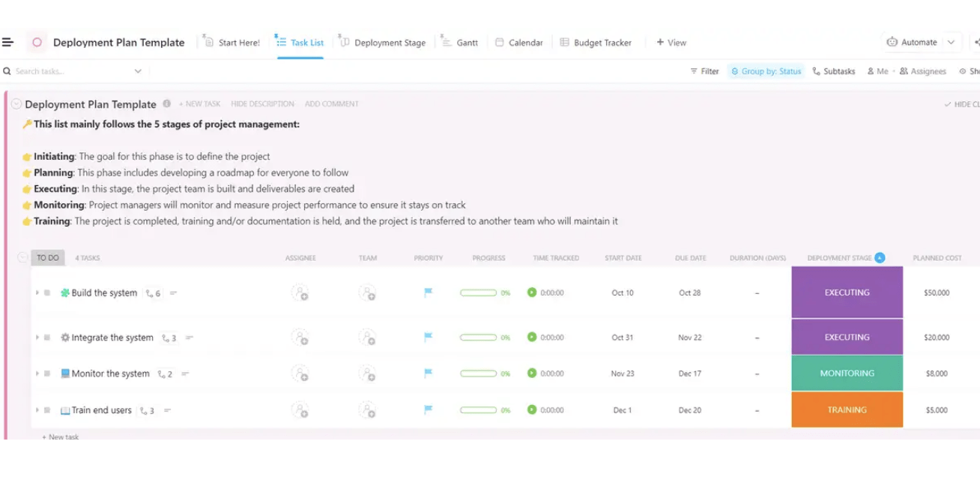
Task: Click the TRAINING stage color cell
Action: 847,409
